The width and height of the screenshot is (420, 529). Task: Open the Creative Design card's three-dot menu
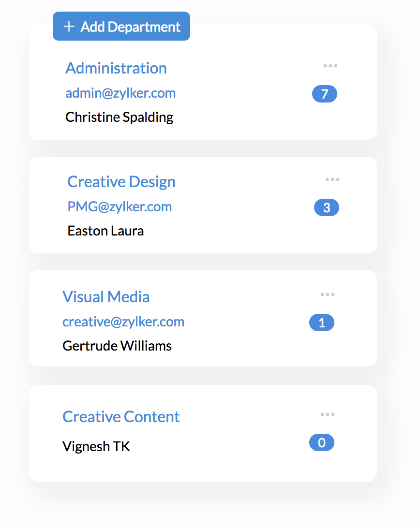pyautogui.click(x=332, y=179)
